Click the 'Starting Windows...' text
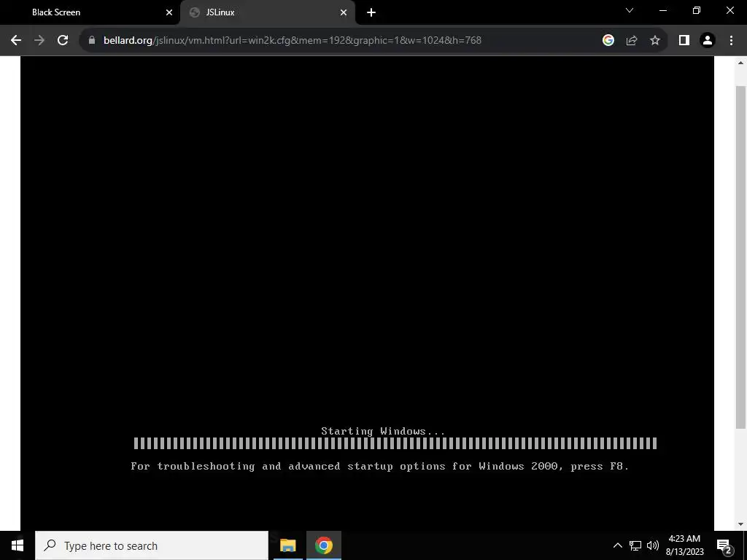This screenshot has width=747, height=560. point(383,432)
